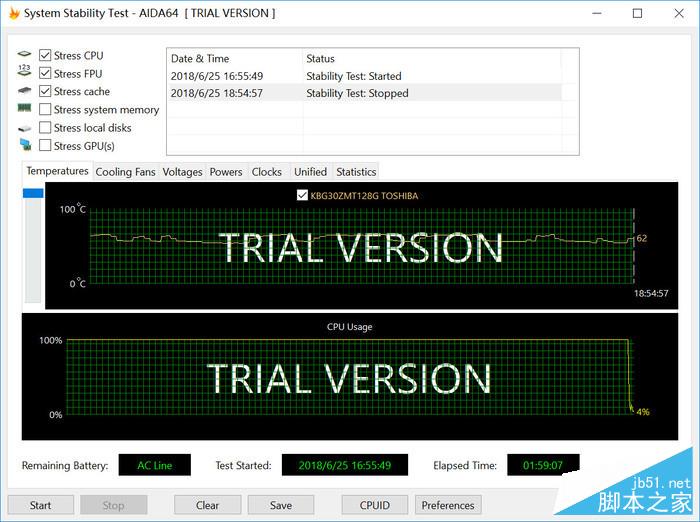Click the CPU chip icon beside Stress CPU
This screenshot has height=522, width=700.
coord(24,54)
